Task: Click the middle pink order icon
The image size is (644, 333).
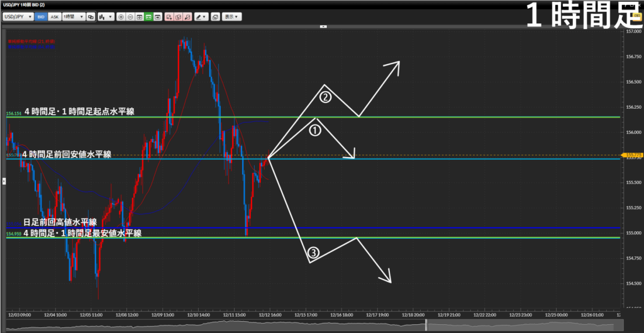Action: coord(178,16)
